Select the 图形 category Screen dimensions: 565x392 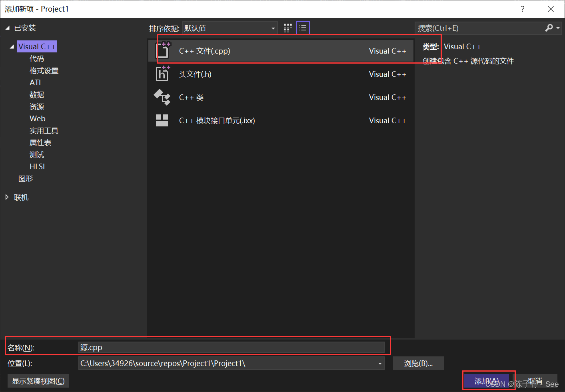[x=26, y=179]
